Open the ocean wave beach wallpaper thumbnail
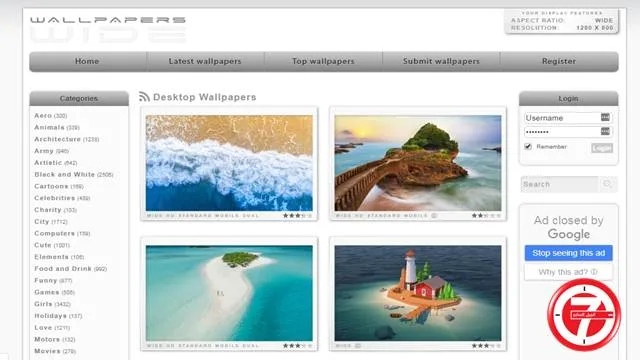 click(229, 163)
